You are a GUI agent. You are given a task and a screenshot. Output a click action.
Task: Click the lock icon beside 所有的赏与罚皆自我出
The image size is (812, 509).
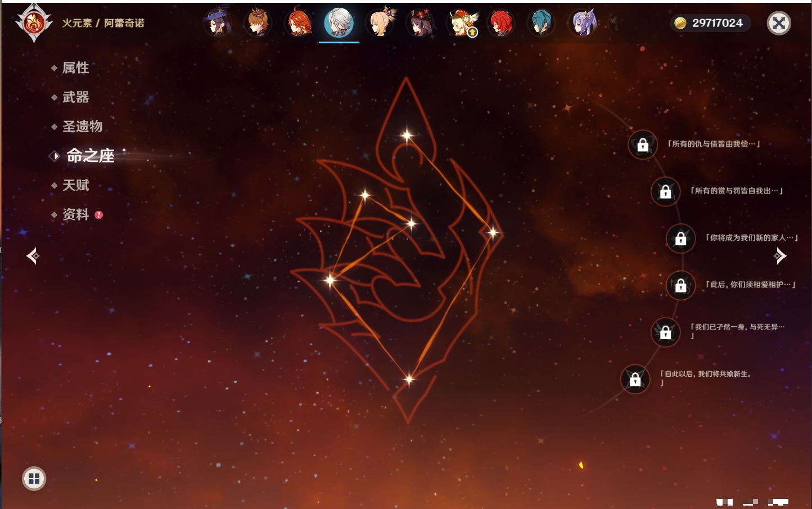(x=665, y=191)
